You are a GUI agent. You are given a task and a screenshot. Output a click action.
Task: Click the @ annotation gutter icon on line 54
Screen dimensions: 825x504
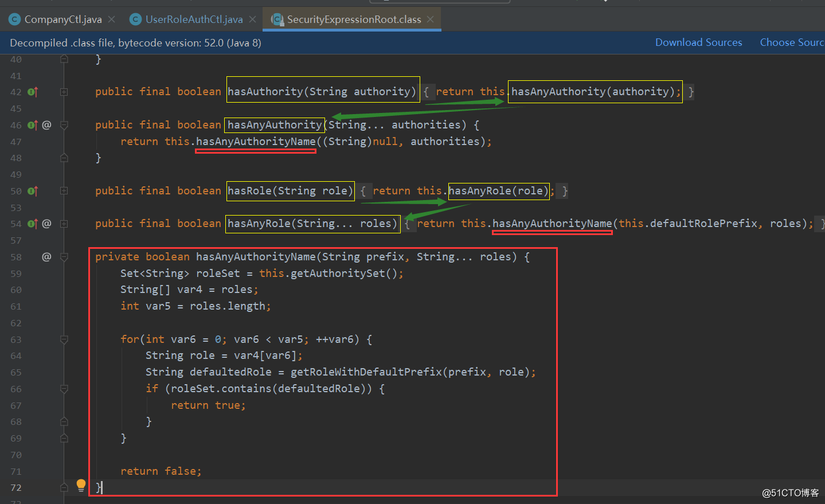tap(46, 224)
